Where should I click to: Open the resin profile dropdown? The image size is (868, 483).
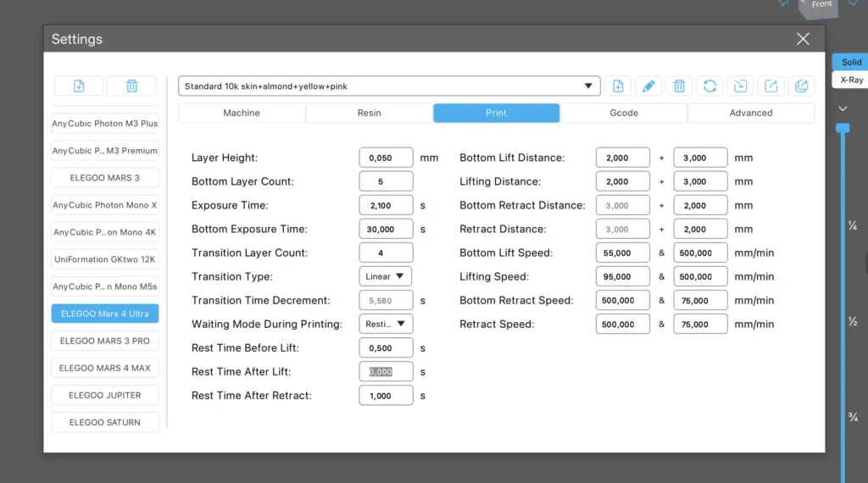point(389,86)
